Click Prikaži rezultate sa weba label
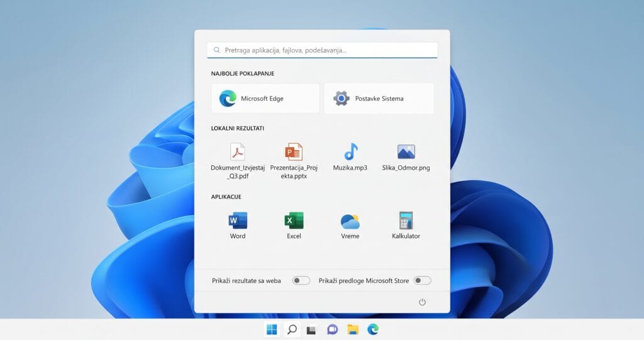 pyautogui.click(x=247, y=281)
